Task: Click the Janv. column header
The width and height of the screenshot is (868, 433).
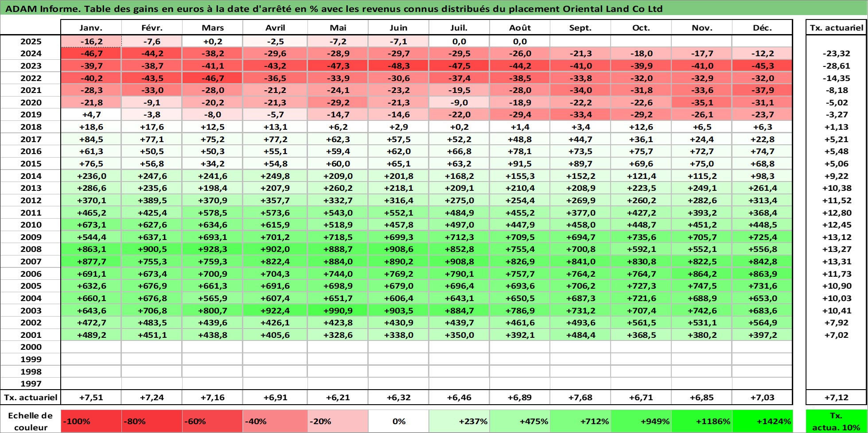Action: 91,27
